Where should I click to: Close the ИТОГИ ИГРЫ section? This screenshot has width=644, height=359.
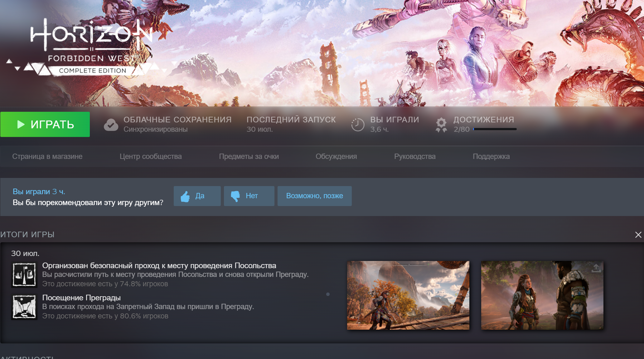pos(638,235)
